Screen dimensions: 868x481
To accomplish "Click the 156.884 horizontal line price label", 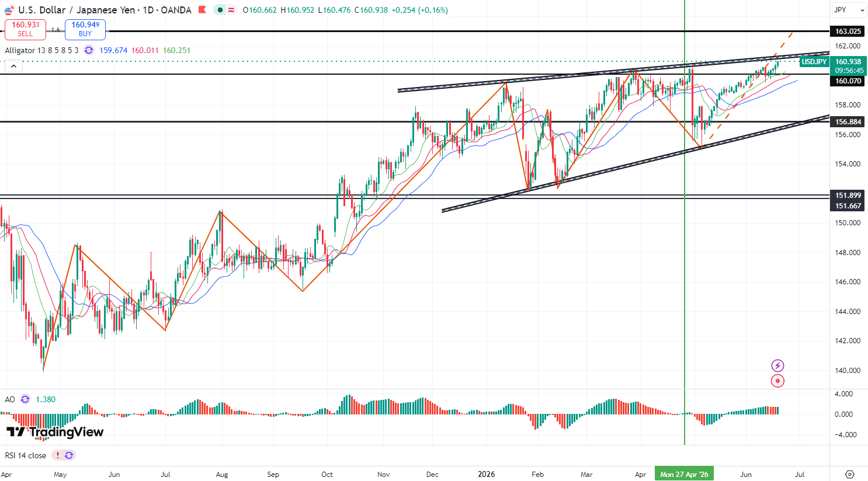I will (x=848, y=122).
